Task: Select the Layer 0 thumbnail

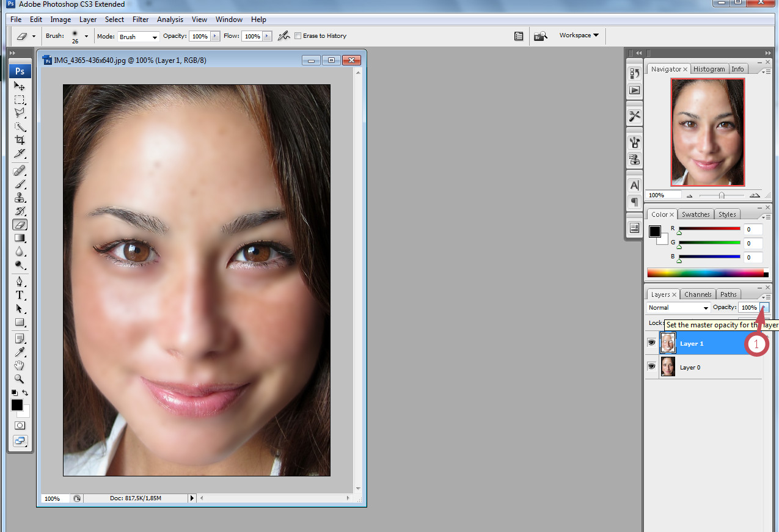Action: point(668,366)
